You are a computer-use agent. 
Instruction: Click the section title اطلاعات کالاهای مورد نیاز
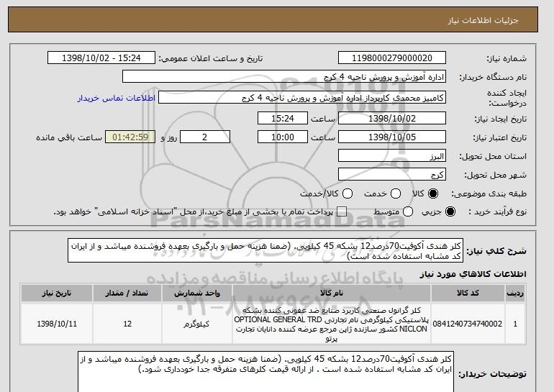(x=473, y=274)
